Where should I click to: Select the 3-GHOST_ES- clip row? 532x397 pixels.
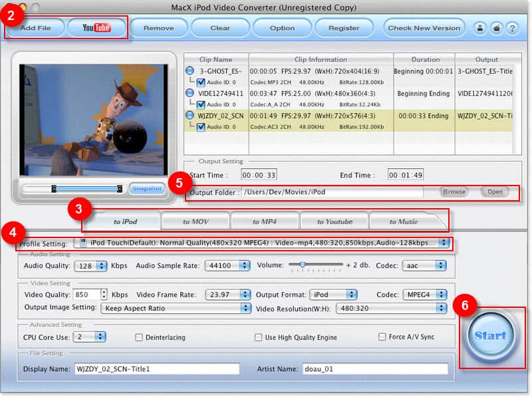coord(348,71)
